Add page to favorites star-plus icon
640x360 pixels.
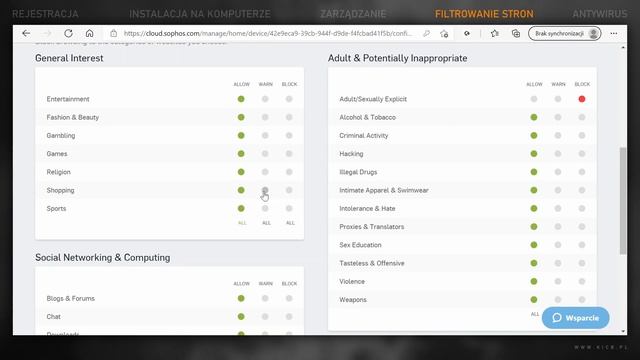click(x=444, y=33)
